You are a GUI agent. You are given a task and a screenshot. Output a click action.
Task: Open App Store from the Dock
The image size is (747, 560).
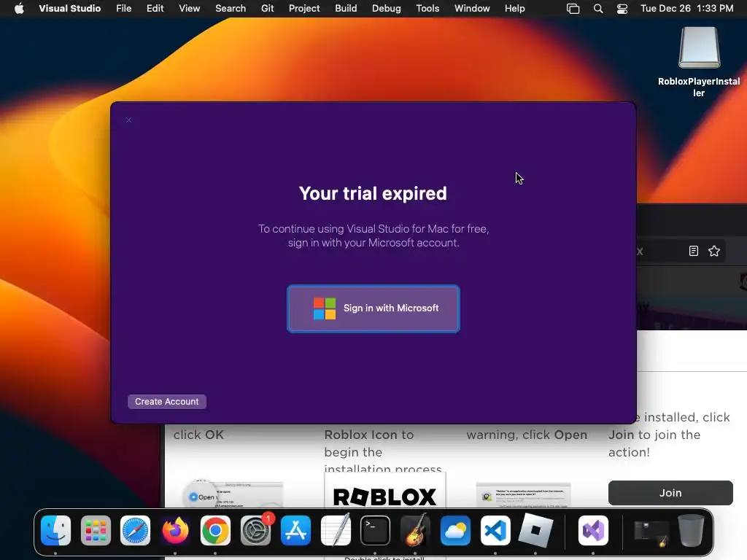pos(296,531)
